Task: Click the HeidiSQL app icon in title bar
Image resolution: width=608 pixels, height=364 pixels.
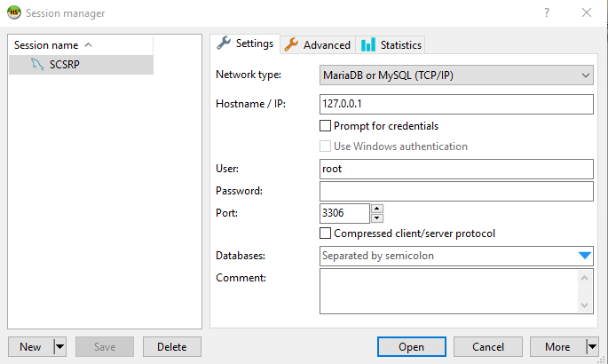Action: point(13,12)
